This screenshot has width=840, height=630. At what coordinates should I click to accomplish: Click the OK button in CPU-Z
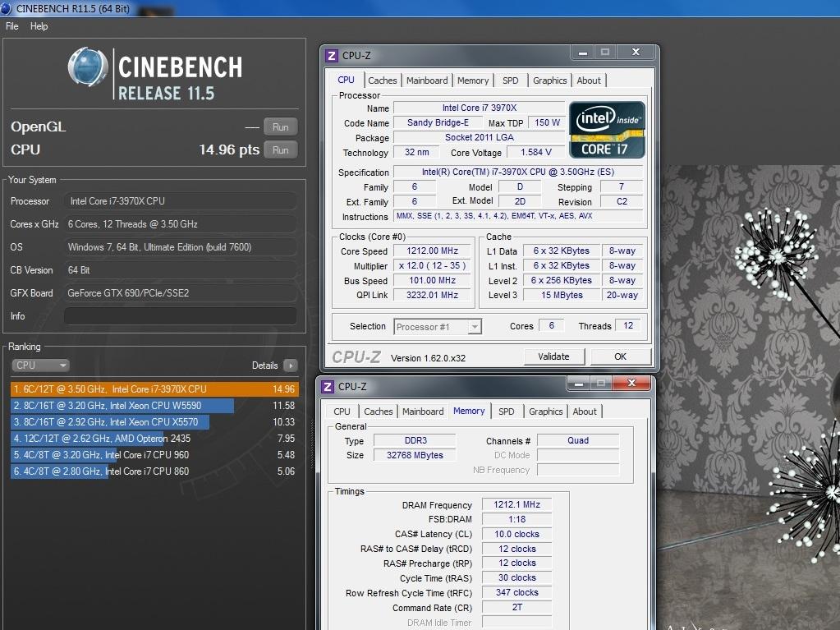[621, 356]
